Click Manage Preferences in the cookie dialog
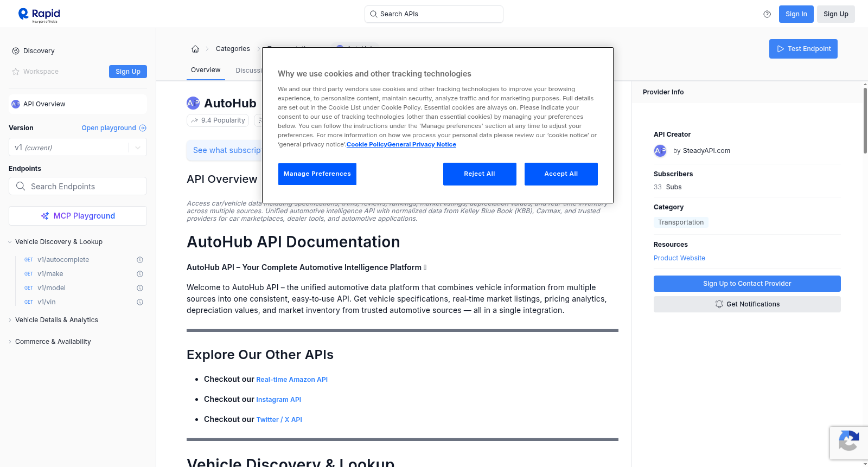Screen dimensions: 868x467 (x=317, y=174)
